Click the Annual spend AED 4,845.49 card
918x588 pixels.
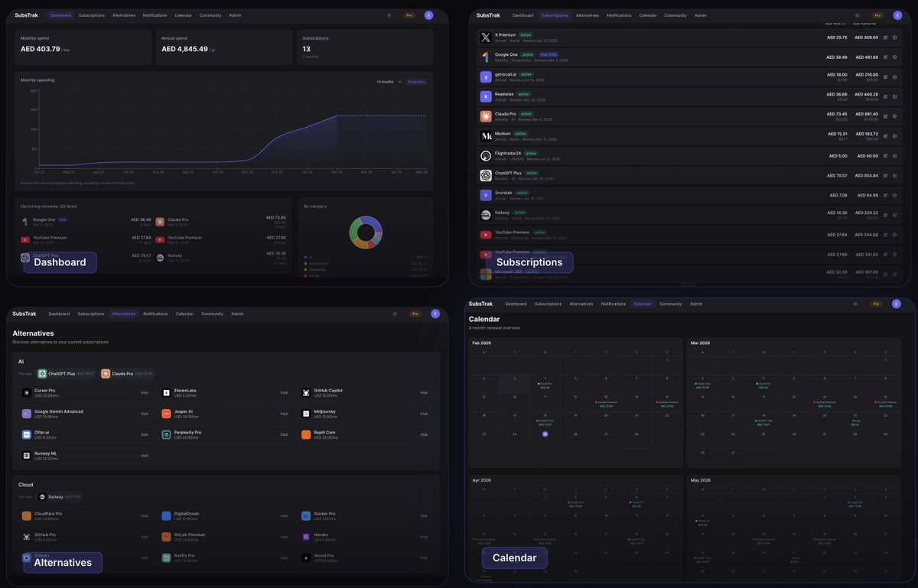(224, 47)
